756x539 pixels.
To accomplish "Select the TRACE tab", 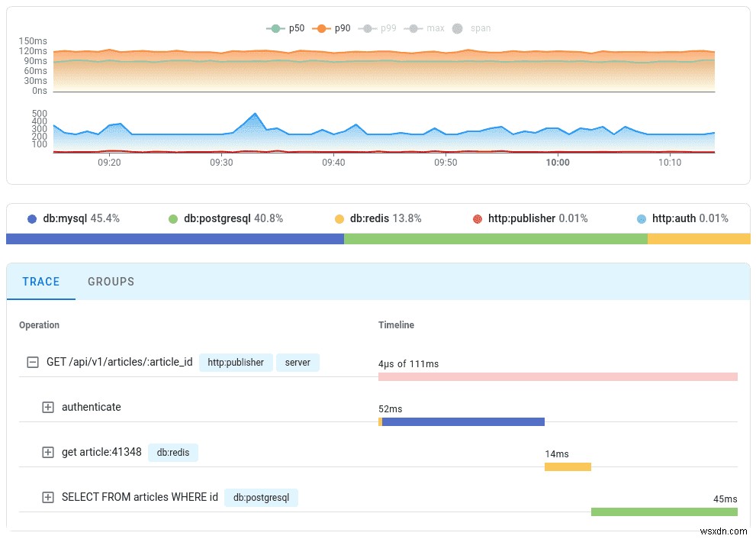I will (x=40, y=282).
